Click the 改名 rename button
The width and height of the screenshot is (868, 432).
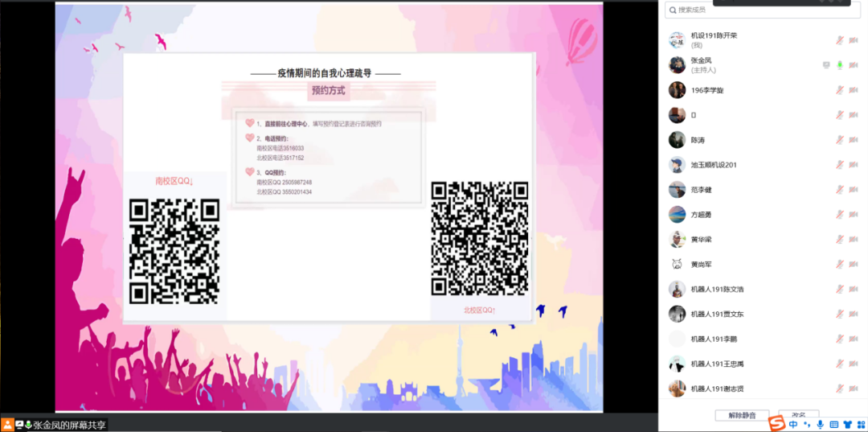798,415
